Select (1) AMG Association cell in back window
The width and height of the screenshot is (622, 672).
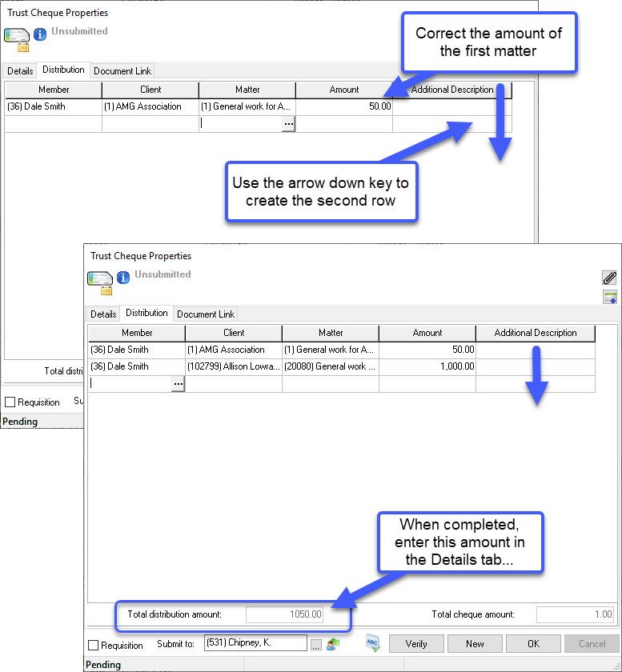tap(150, 106)
